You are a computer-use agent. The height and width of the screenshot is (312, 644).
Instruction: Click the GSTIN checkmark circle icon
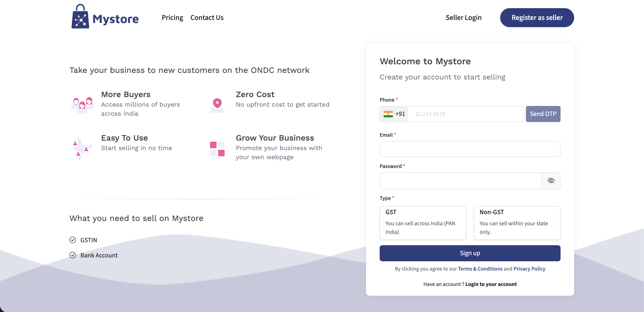click(x=73, y=240)
